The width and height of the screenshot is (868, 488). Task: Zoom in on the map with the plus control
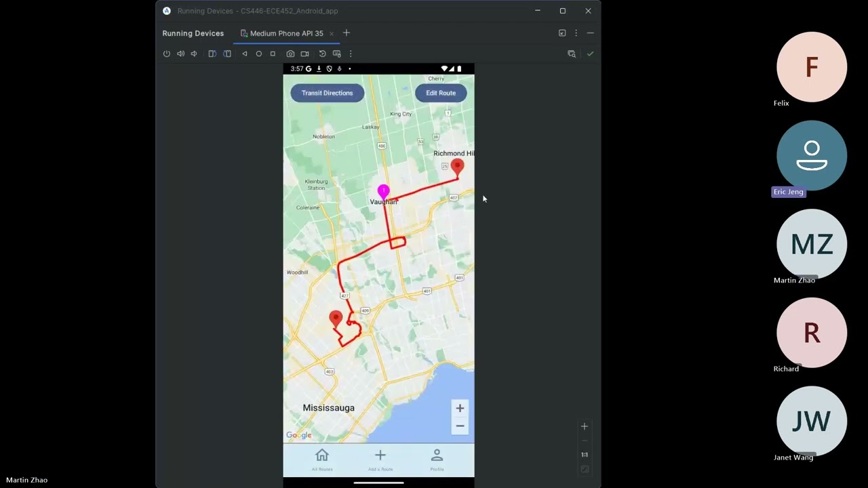[x=460, y=408]
